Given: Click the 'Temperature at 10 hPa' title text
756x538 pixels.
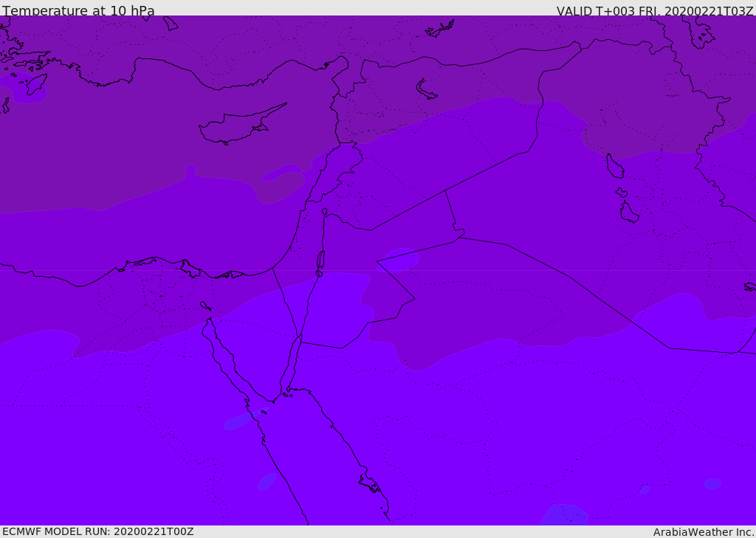Looking at the screenshot, I should 78,10.
